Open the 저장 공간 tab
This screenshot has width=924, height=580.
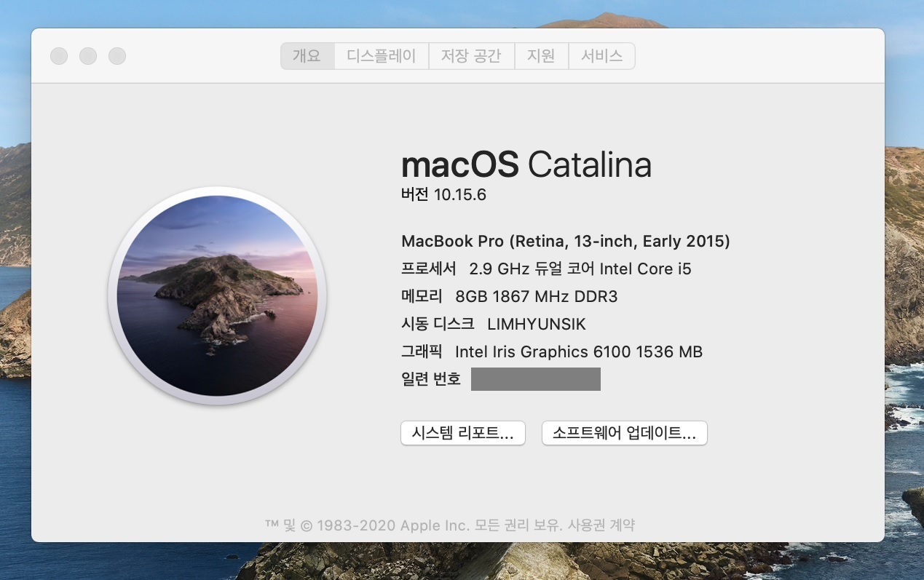[x=471, y=56]
